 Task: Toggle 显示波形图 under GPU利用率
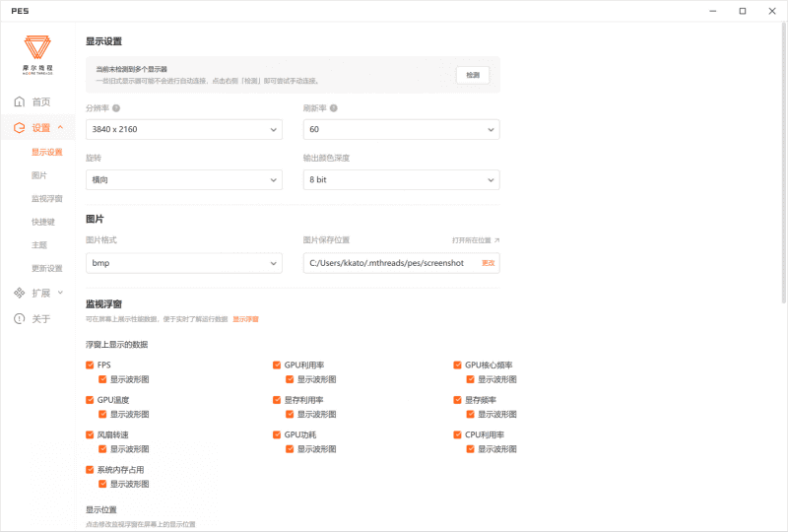click(x=290, y=379)
